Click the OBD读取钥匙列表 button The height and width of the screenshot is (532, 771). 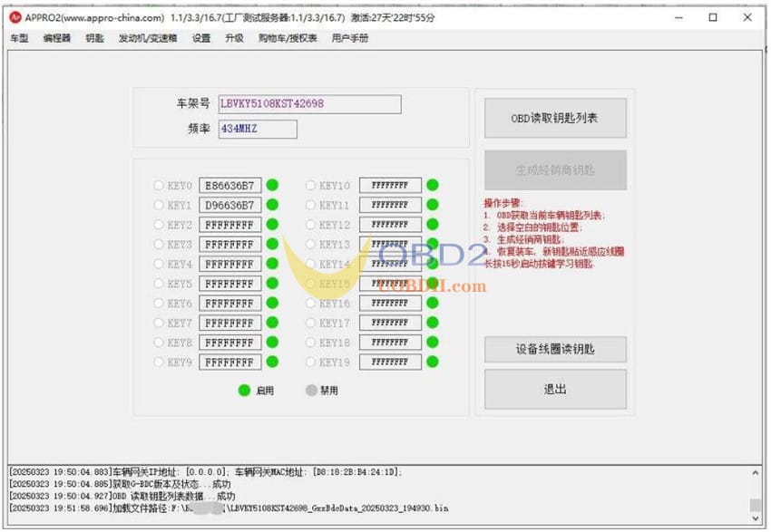pyautogui.click(x=555, y=118)
